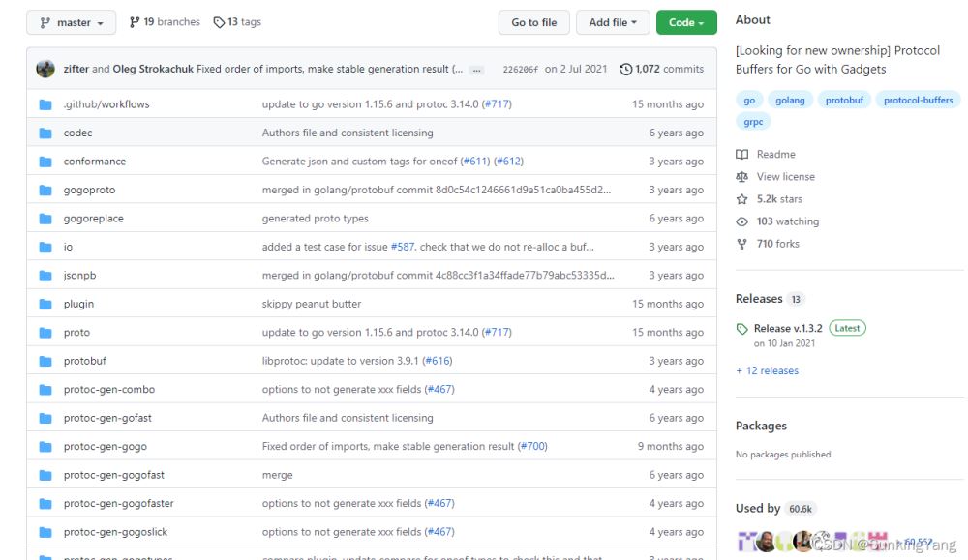Expand the Add file dropdown
This screenshot has width=968, height=560.
point(612,22)
